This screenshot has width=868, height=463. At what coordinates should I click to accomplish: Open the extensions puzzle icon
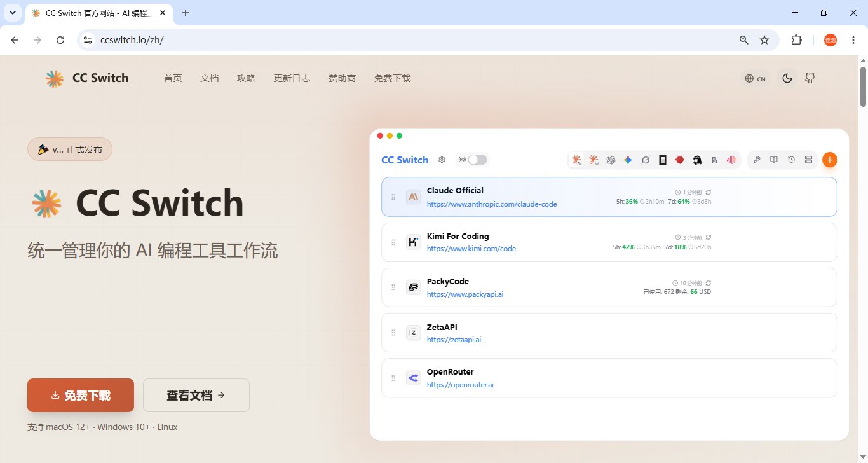796,40
